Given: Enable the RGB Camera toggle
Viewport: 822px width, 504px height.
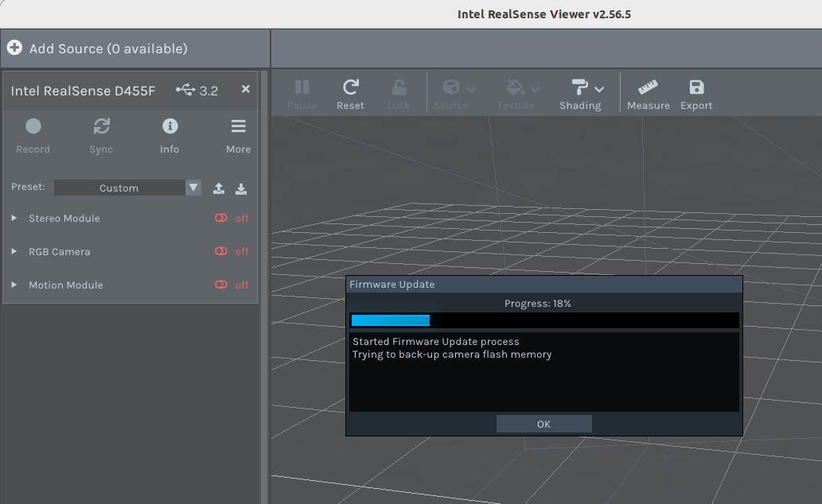Looking at the screenshot, I should pos(222,251).
